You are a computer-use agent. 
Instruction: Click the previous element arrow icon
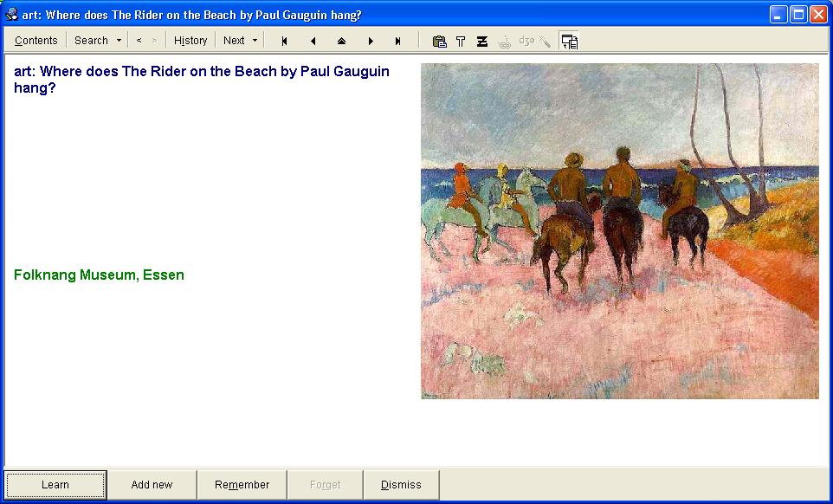[313, 41]
